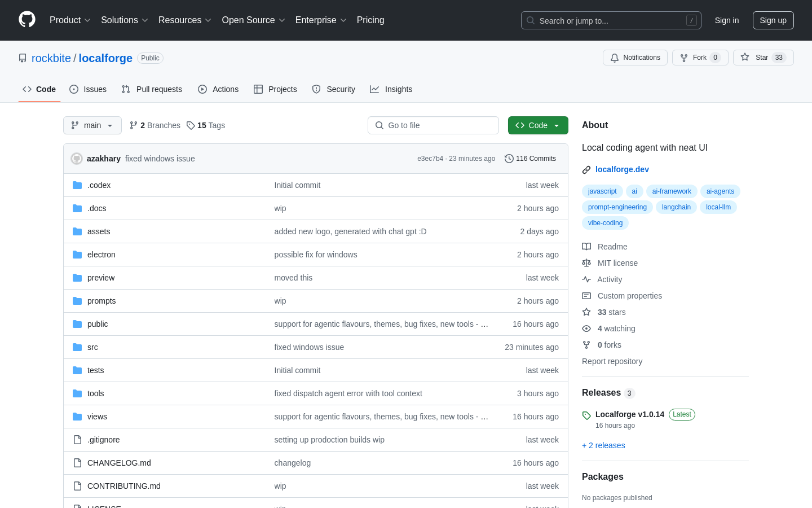Select the prompt-engineering topic tag
This screenshot has width=812, height=508.
click(x=617, y=207)
